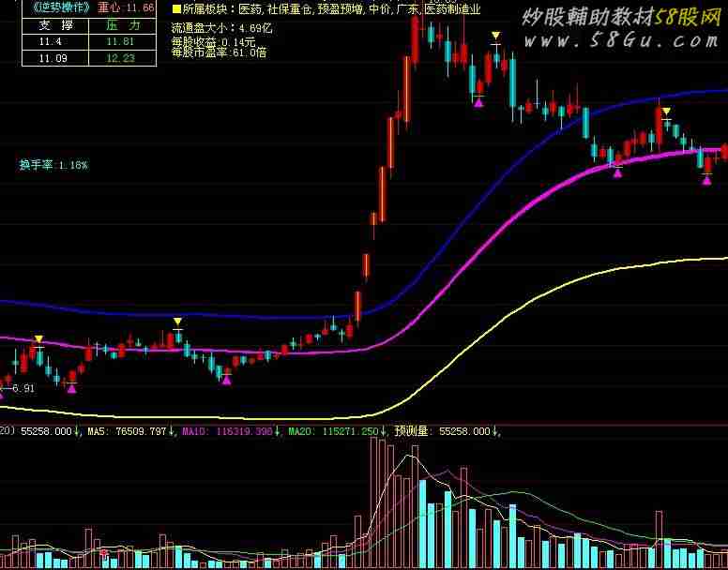
Task: Select the support value 11.4
Action: (x=50, y=42)
